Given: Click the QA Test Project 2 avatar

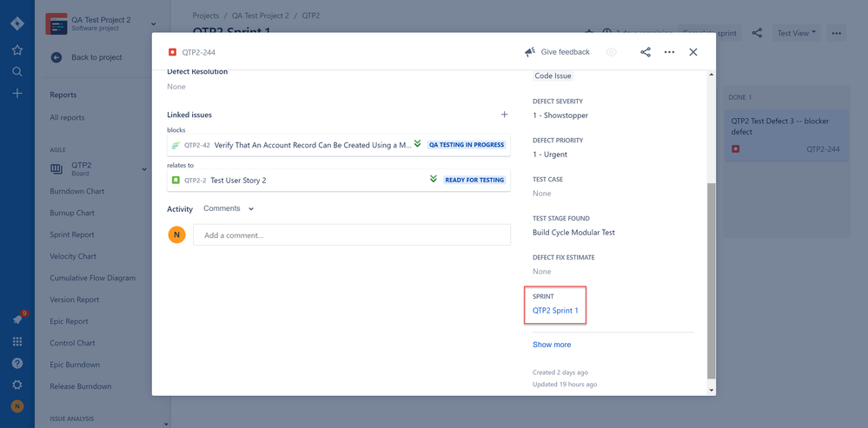Looking at the screenshot, I should coord(56,24).
